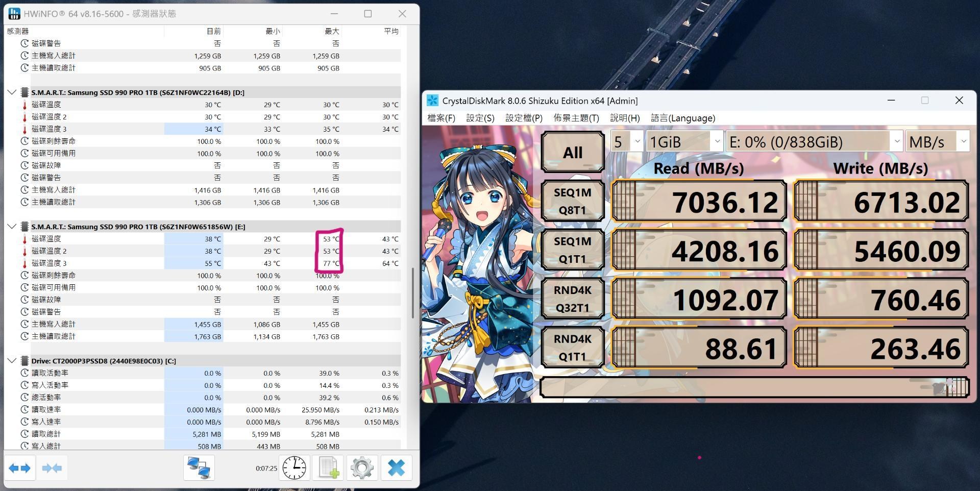The image size is (980, 491).
Task: Click elapsed time 0:07:25 in HWiNFO
Action: (266, 468)
